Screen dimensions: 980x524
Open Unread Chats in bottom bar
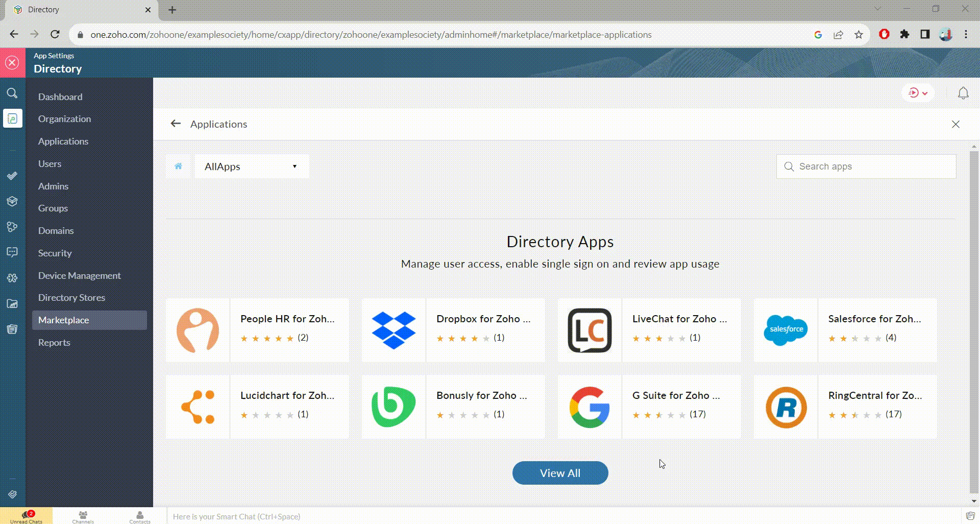[26, 516]
